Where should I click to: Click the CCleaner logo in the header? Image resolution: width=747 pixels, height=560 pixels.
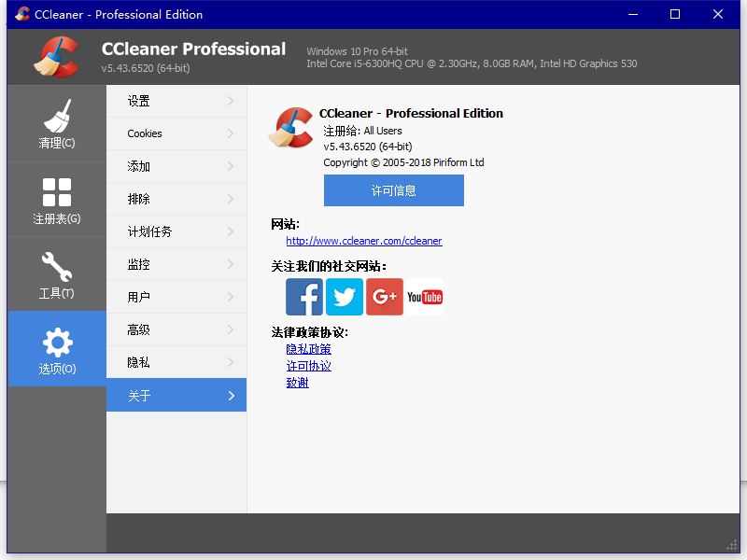(x=56, y=57)
